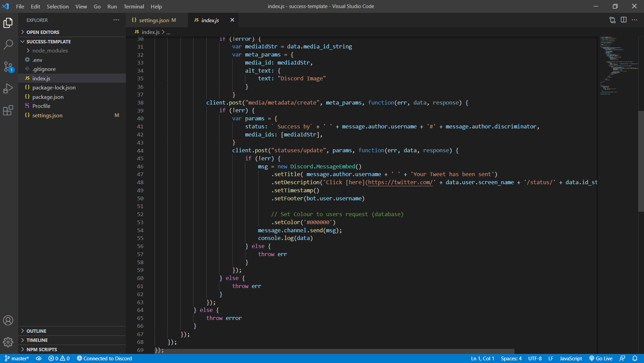
Task: Click the master branch indicator
Action: coord(17,359)
